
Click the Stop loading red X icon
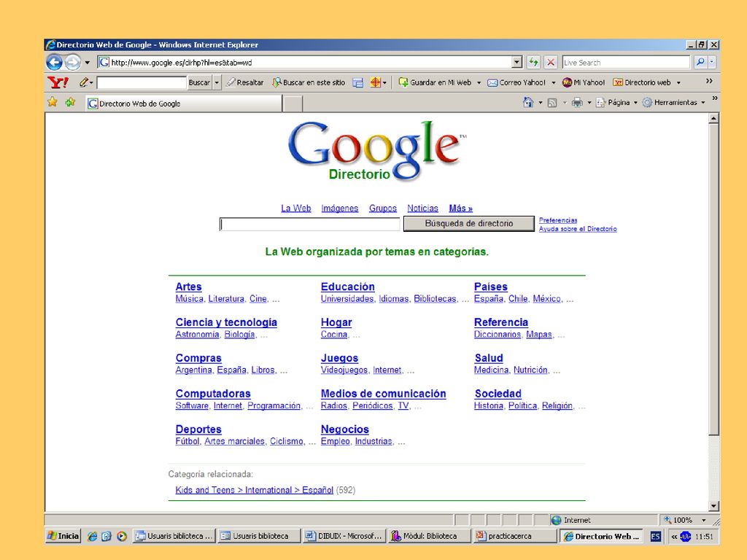[x=550, y=62]
